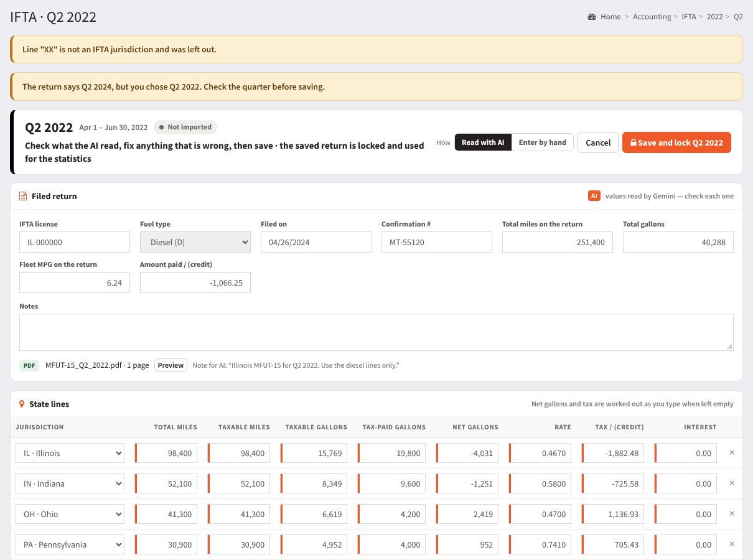
Task: Click Save and lock Q2 2022
Action: click(x=676, y=142)
